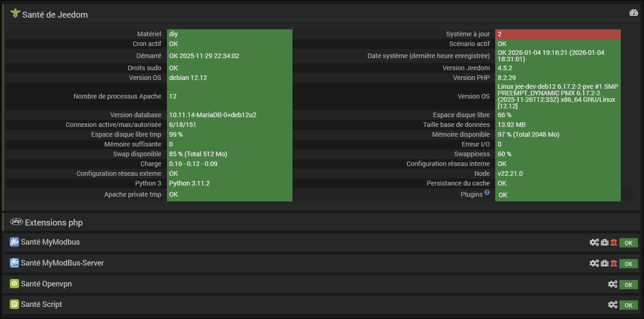Click medical kit icon on MyModBus-Server row

[604, 263]
